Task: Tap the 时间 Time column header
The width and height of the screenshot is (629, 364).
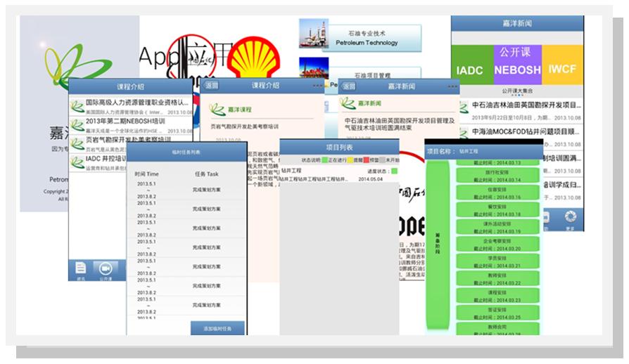Action: 147,174
